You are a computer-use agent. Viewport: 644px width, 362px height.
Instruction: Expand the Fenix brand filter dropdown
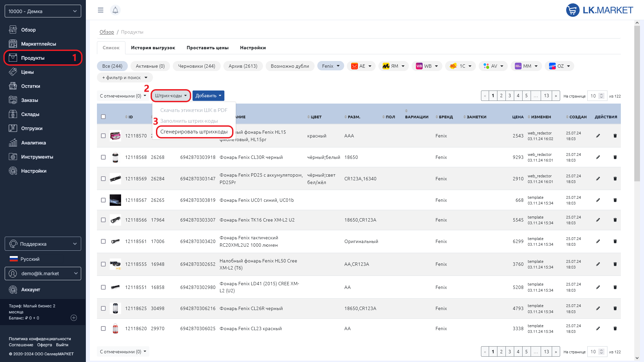coord(330,66)
